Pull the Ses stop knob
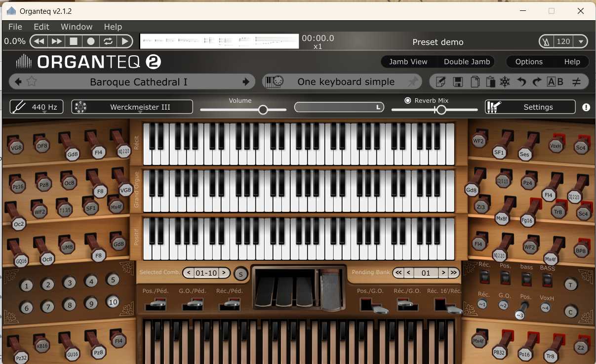 click(x=524, y=155)
